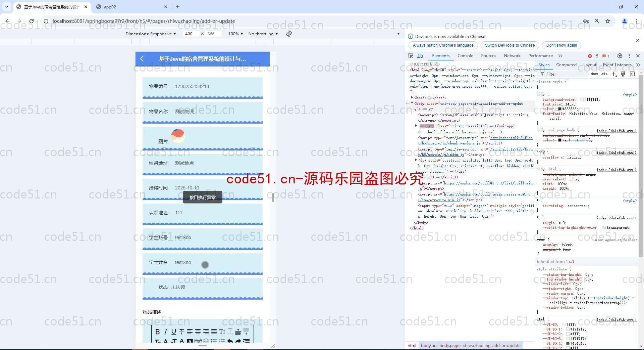The height and width of the screenshot is (350, 644).
Task: Expand the head element node
Action: [412, 97]
